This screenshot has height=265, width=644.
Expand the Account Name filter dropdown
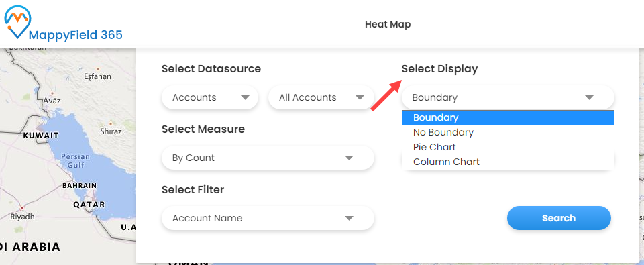point(268,218)
